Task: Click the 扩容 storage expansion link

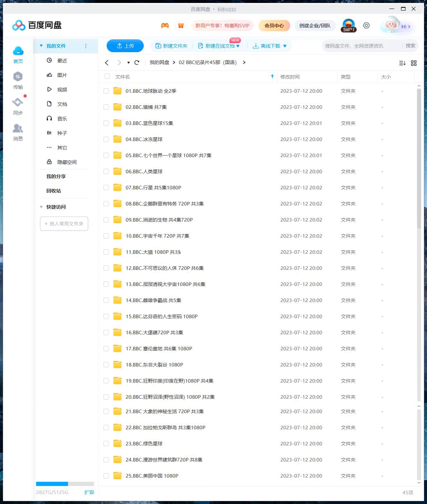Action: coord(89,492)
